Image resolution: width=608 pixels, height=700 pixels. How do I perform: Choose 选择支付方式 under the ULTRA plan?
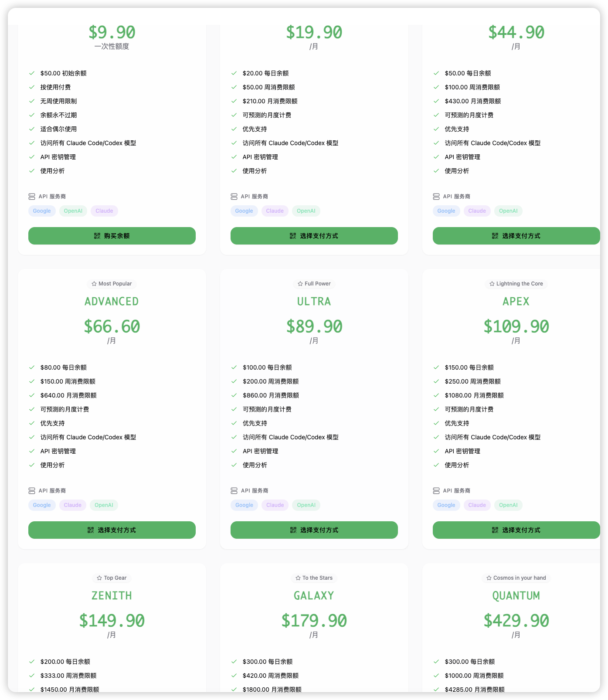coord(314,530)
